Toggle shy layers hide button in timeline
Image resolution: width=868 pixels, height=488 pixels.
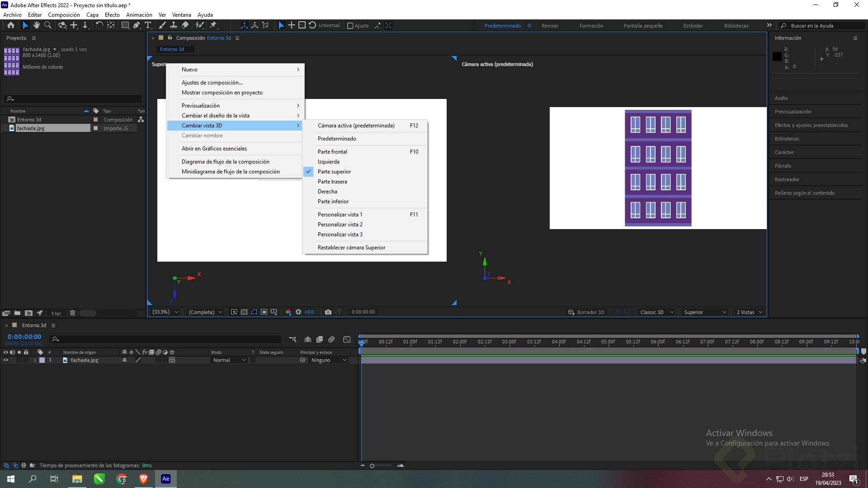tap(308, 339)
